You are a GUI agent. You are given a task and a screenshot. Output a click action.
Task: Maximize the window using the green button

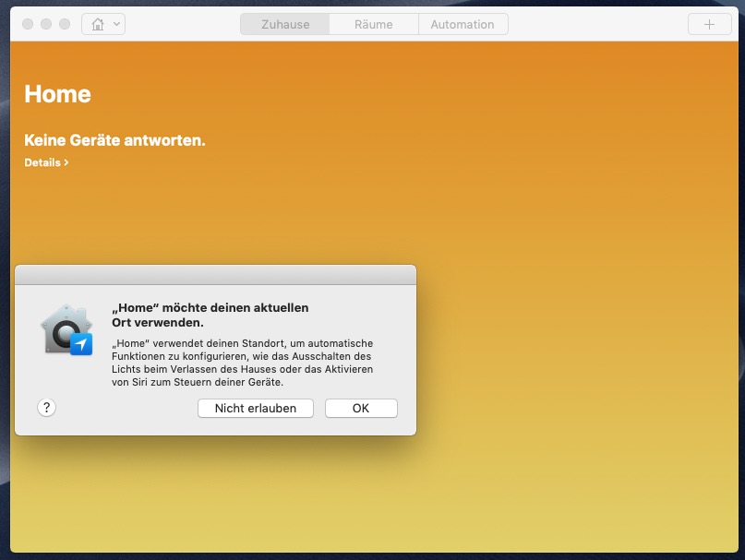(65, 24)
